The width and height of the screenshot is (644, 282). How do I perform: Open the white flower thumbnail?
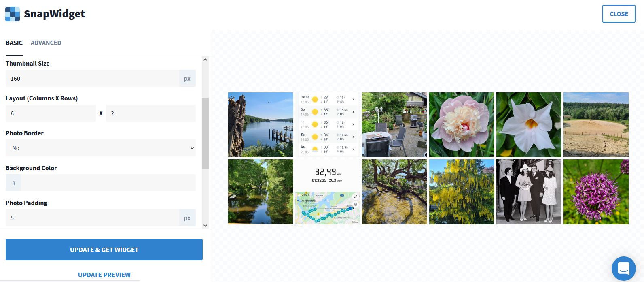tap(529, 125)
